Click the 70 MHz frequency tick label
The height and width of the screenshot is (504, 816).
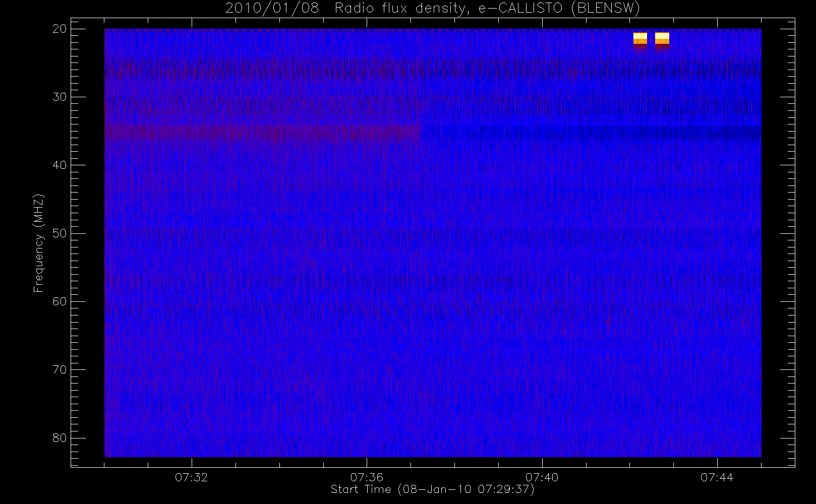[x=60, y=370]
